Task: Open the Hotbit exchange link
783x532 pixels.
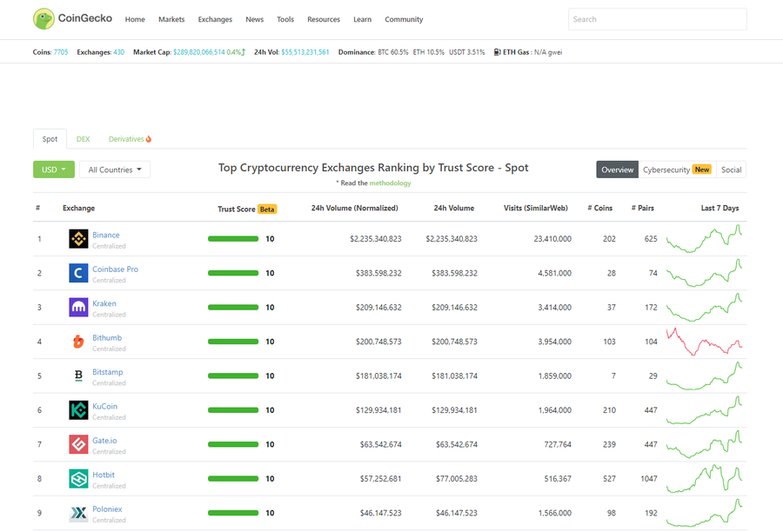Action: tap(104, 475)
